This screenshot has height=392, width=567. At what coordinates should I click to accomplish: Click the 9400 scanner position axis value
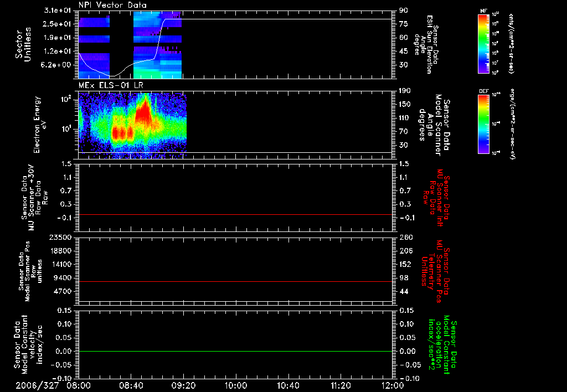pyautogui.click(x=63, y=278)
